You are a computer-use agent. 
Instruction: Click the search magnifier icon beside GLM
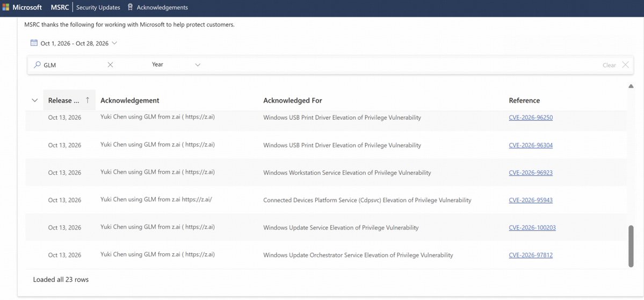pyautogui.click(x=38, y=65)
